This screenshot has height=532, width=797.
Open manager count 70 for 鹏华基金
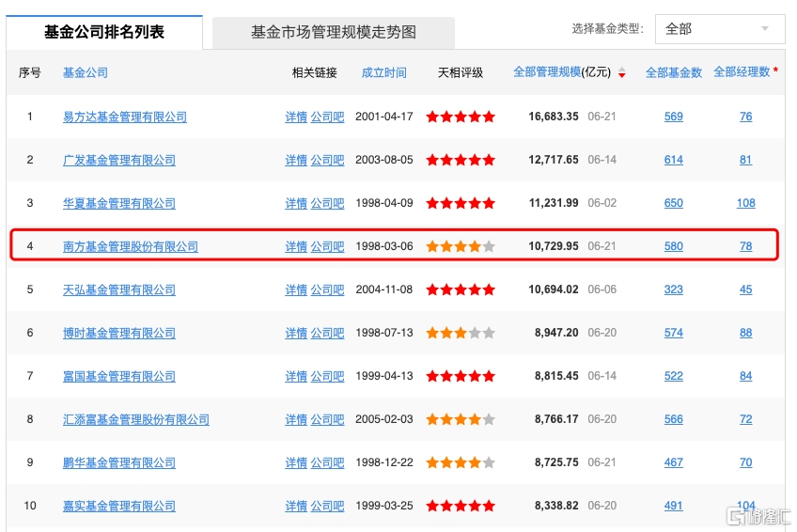coord(745,462)
